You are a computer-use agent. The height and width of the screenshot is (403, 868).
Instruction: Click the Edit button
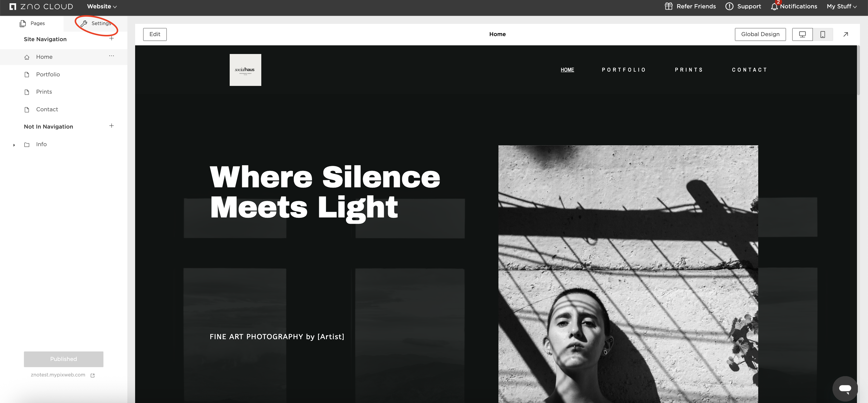[x=155, y=34]
